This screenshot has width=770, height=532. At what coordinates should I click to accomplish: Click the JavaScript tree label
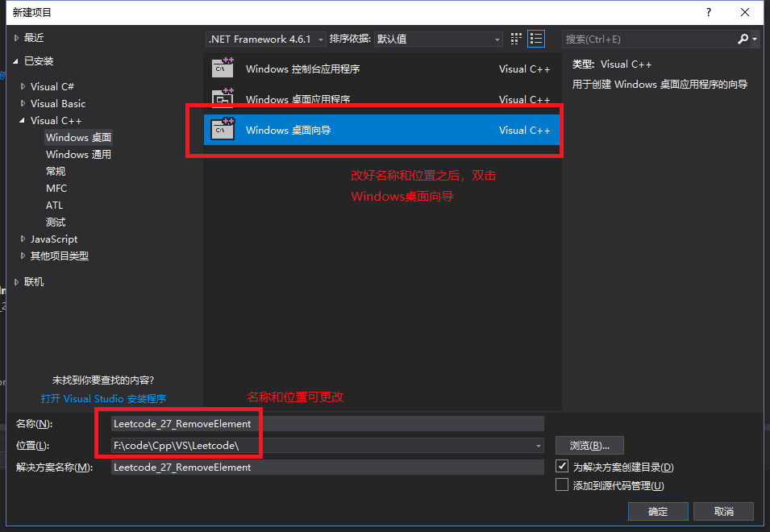coord(54,239)
